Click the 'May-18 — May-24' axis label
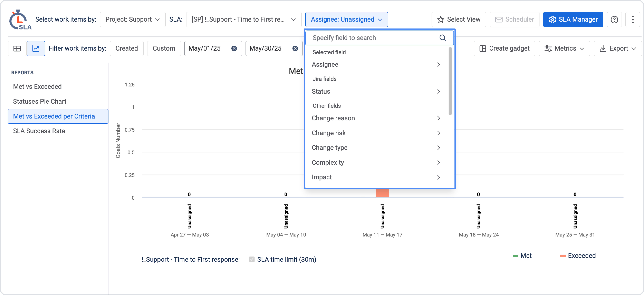Viewport: 644px width, 295px height. (x=479, y=235)
